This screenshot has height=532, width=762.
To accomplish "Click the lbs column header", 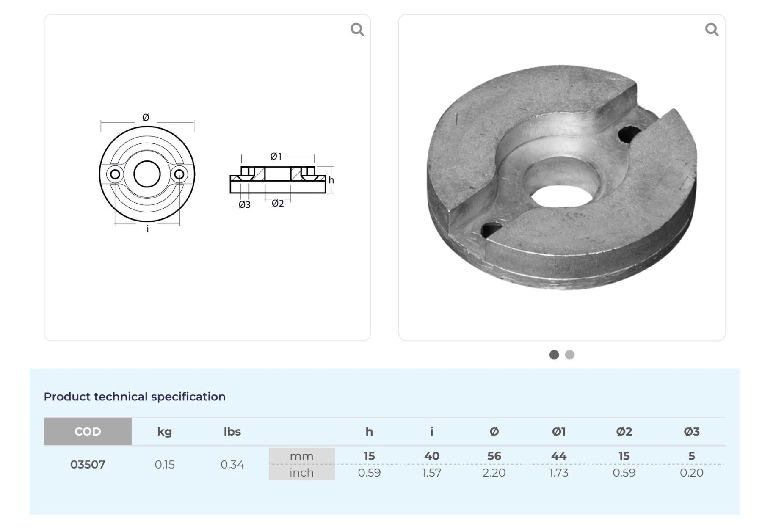I will click(x=232, y=431).
